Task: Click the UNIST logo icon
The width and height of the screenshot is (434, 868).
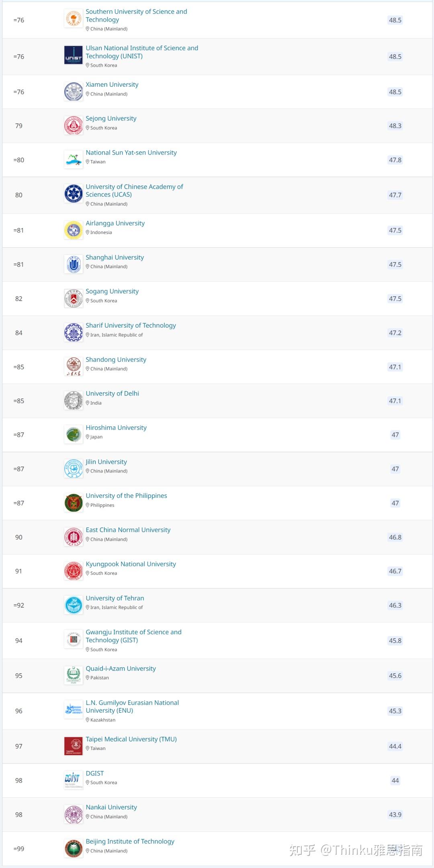Action: pyautogui.click(x=74, y=55)
